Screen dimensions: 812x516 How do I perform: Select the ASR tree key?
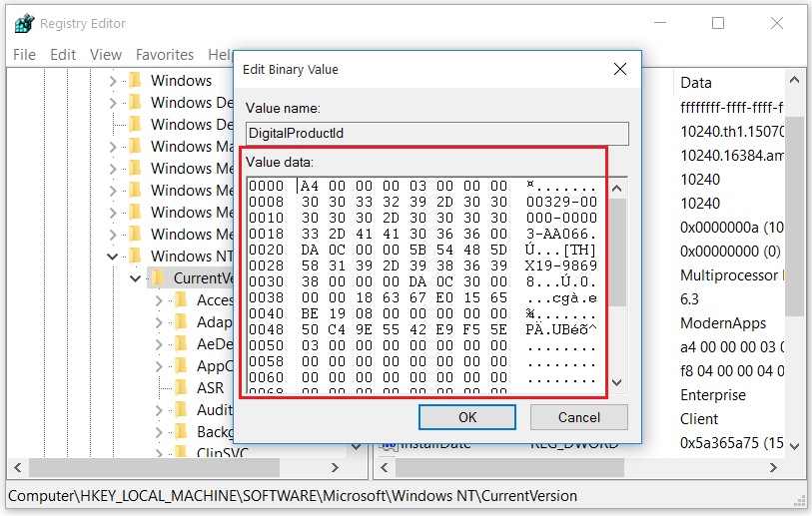[211, 388]
